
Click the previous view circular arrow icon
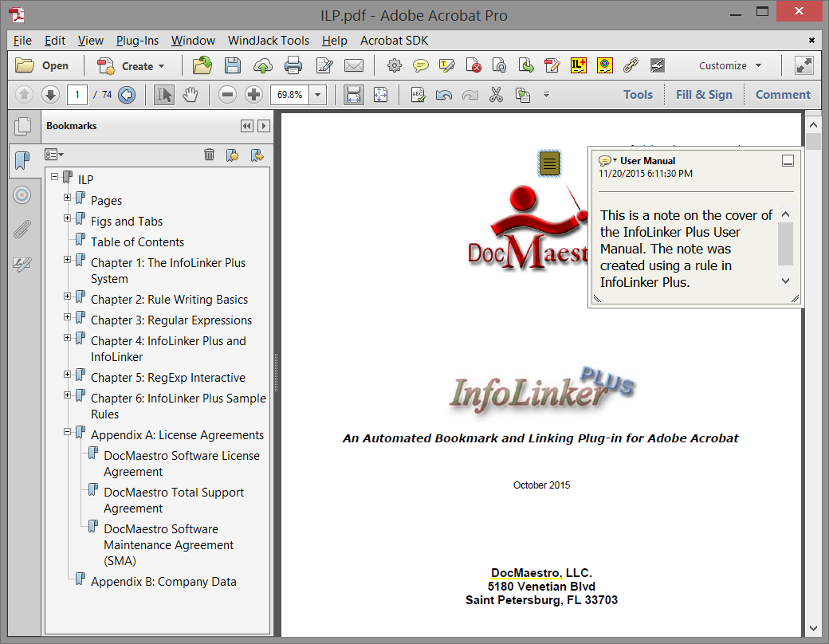coord(127,95)
